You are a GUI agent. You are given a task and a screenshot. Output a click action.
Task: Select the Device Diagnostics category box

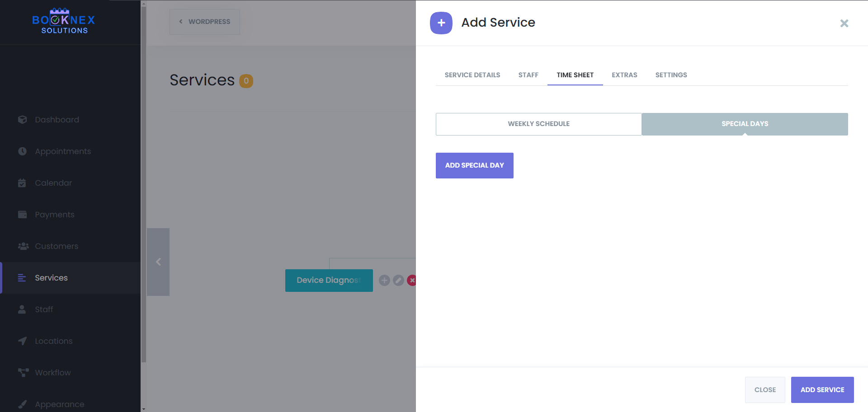coord(329,281)
